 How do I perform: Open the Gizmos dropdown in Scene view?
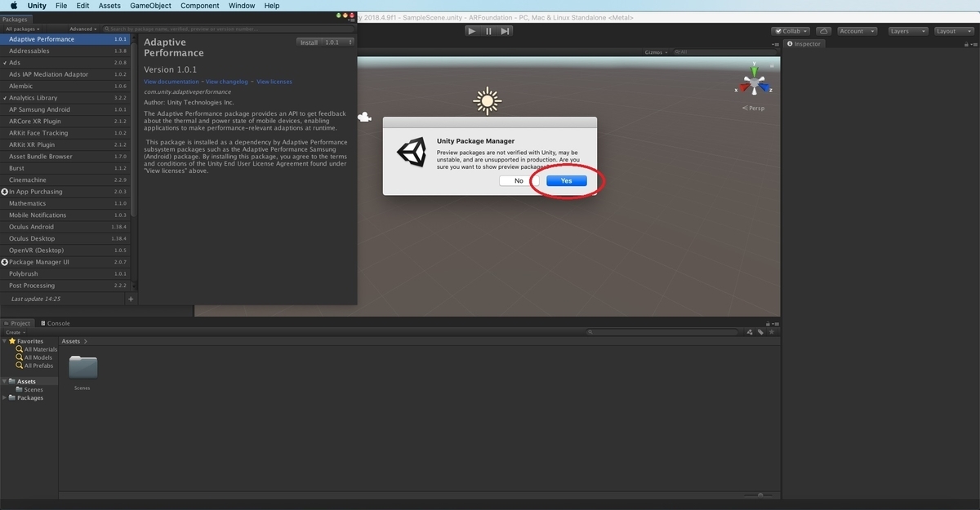656,52
